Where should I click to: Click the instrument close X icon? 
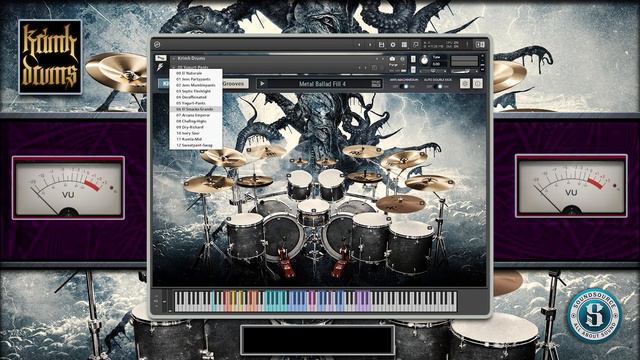pos(482,56)
